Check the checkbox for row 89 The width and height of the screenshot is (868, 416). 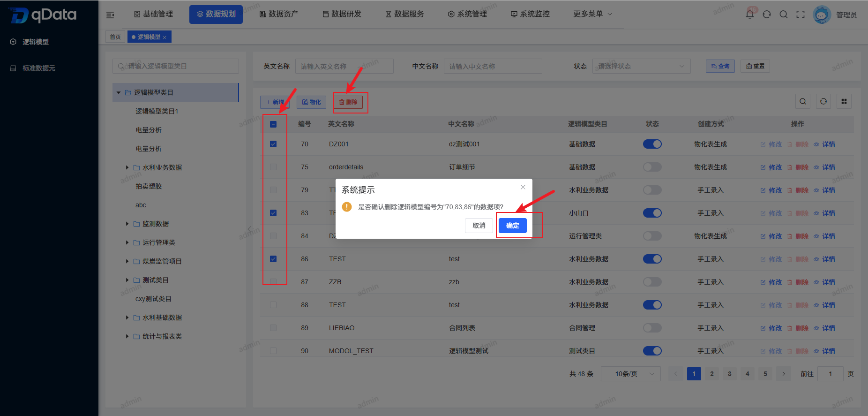[x=273, y=328]
